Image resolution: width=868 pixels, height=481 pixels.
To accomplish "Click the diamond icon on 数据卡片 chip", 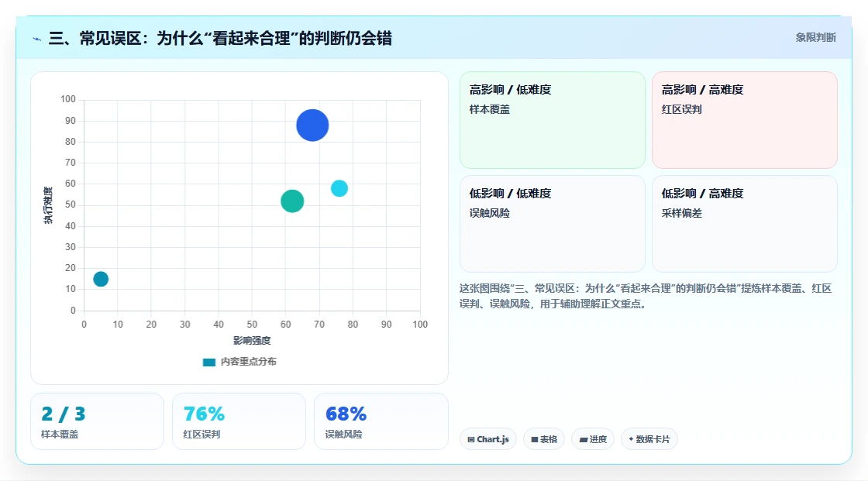I will (x=631, y=439).
